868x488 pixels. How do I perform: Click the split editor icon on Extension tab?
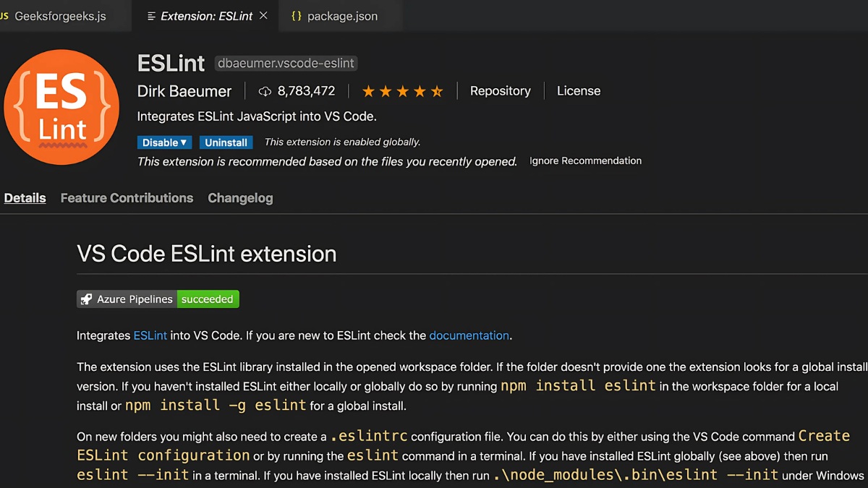point(152,15)
